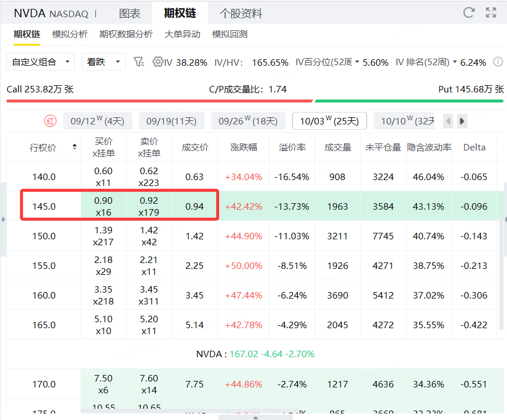Open the 自定义组合 dropdown
The height and width of the screenshot is (420, 507).
40,62
